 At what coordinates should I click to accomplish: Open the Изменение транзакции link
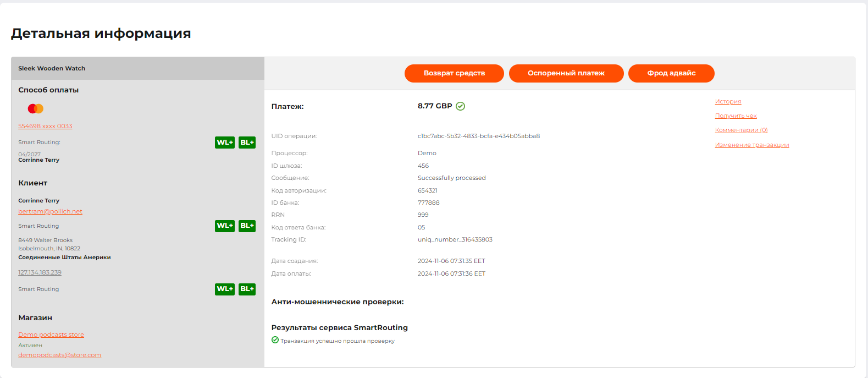click(751, 145)
